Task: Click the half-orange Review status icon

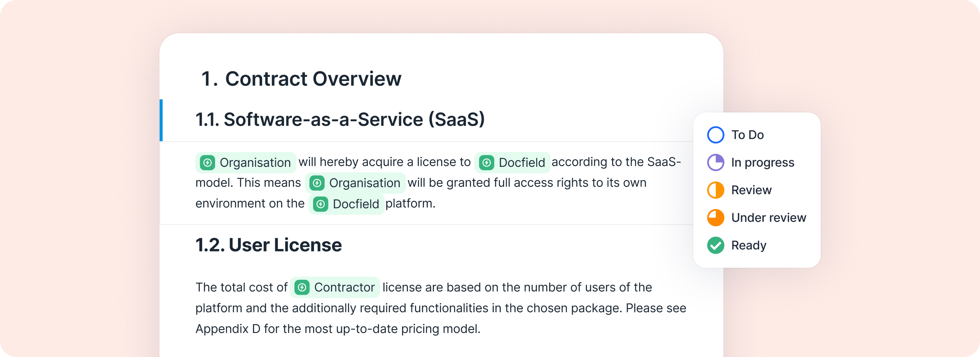Action: coord(715,190)
